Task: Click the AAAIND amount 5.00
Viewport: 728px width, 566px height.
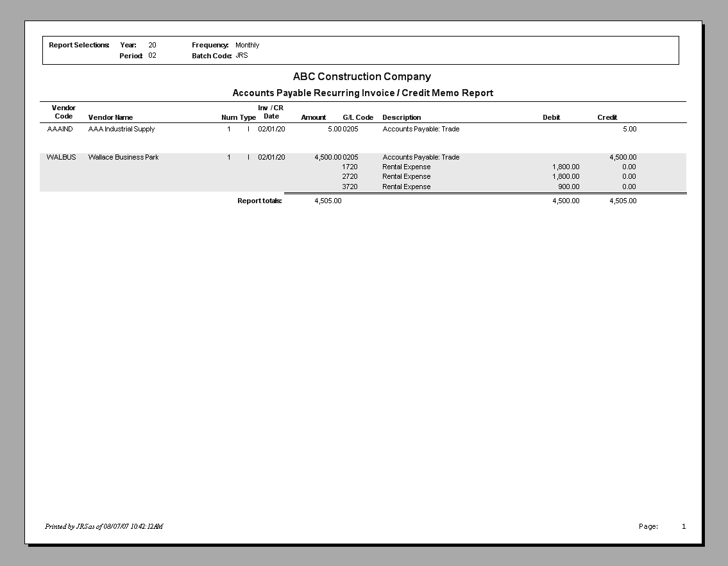Action: [x=334, y=129]
